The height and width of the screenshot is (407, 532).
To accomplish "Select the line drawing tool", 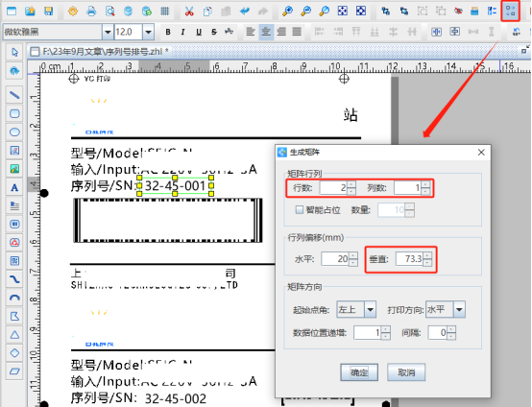I will (x=14, y=95).
